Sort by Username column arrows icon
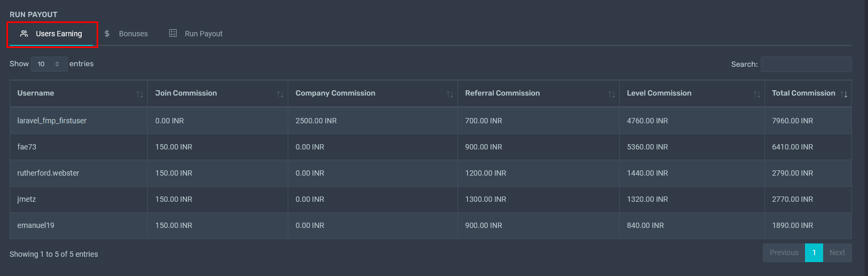Viewport: 868px width, 276px height. [139, 94]
